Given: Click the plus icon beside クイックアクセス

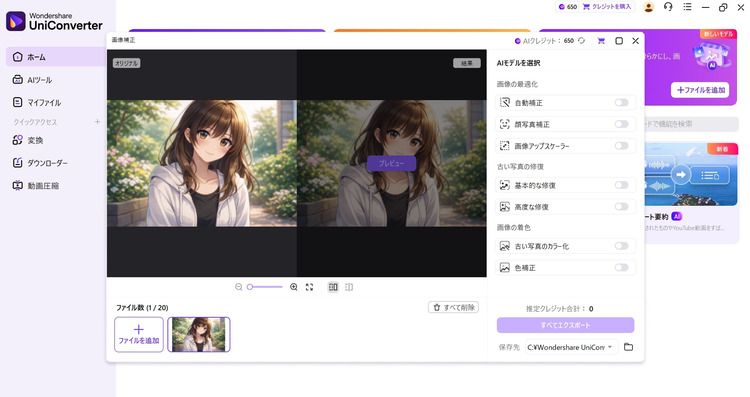Looking at the screenshot, I should click(x=97, y=122).
